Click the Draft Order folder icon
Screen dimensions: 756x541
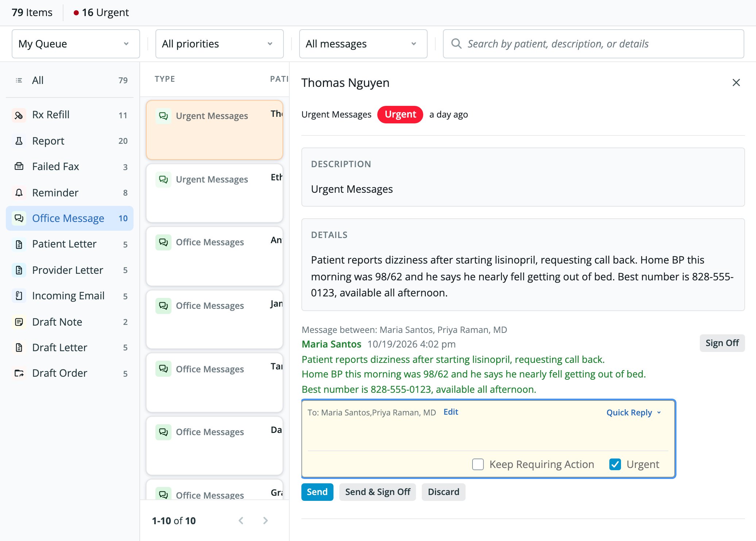[x=19, y=373]
